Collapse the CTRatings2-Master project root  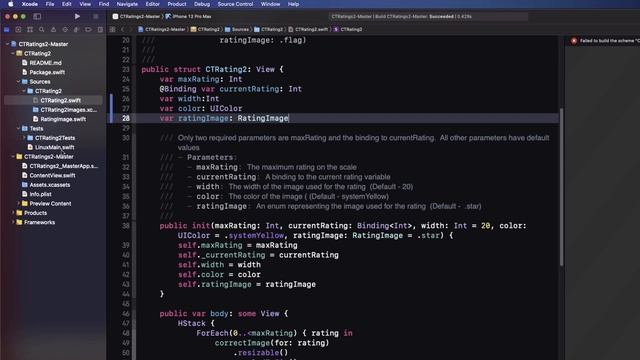point(7,44)
